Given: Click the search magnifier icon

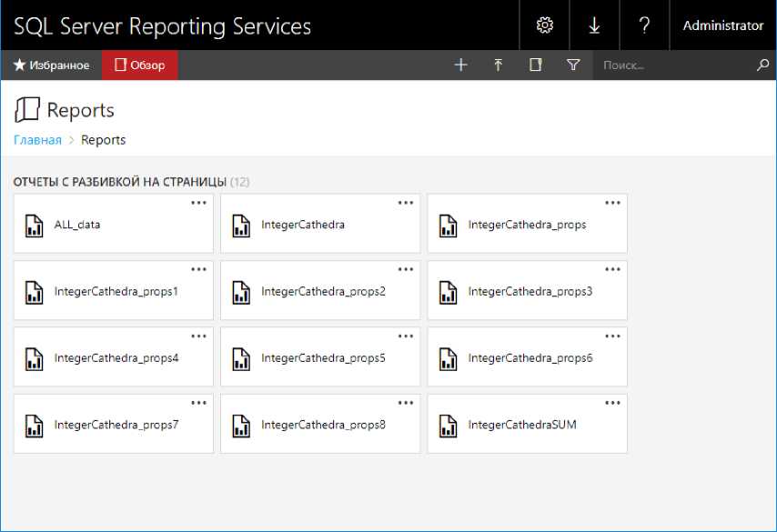Looking at the screenshot, I should pyautogui.click(x=762, y=65).
